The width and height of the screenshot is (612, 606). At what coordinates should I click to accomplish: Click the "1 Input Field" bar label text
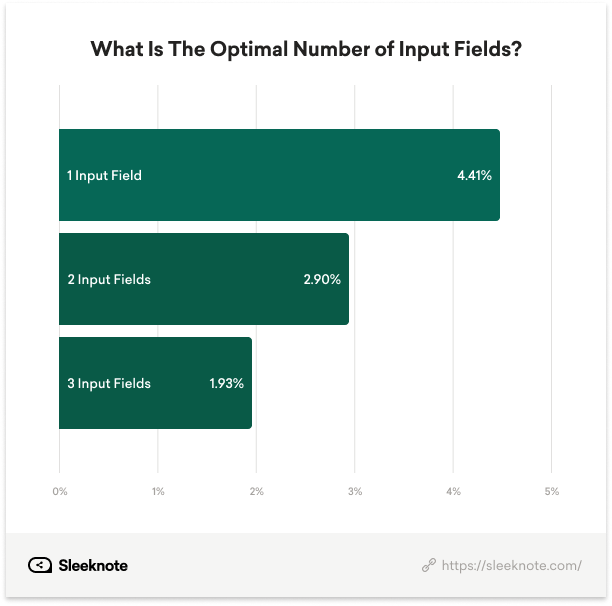tap(104, 176)
